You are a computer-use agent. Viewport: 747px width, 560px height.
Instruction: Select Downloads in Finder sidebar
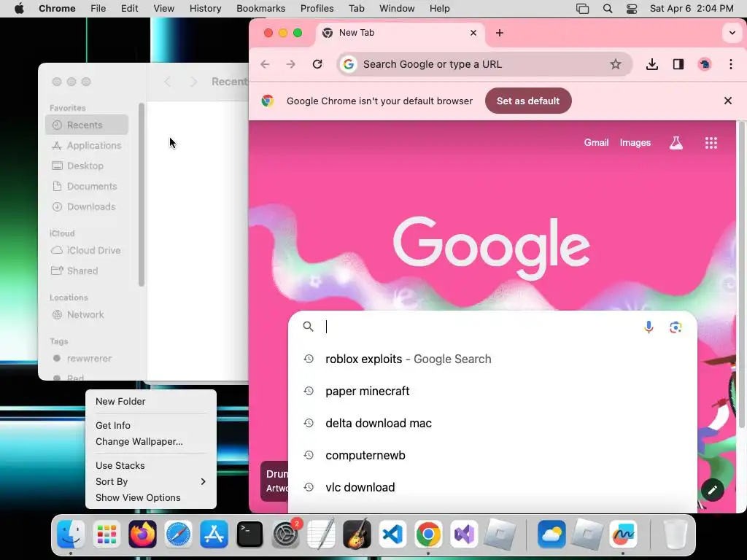click(87, 206)
